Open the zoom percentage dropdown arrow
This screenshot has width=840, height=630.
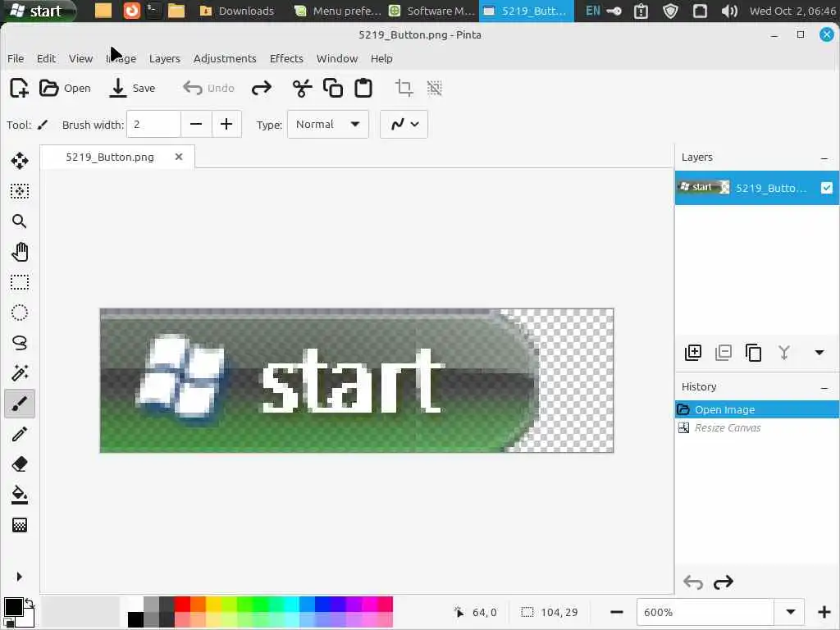click(x=790, y=612)
